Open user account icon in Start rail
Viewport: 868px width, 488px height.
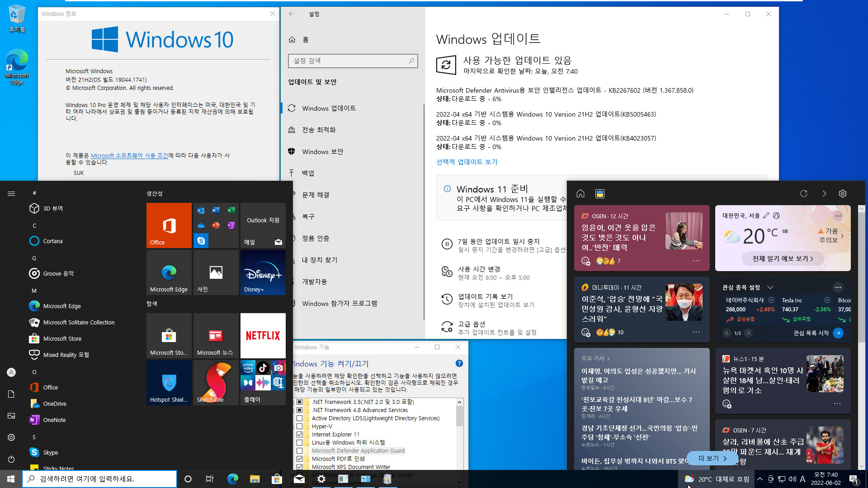coord(11,372)
